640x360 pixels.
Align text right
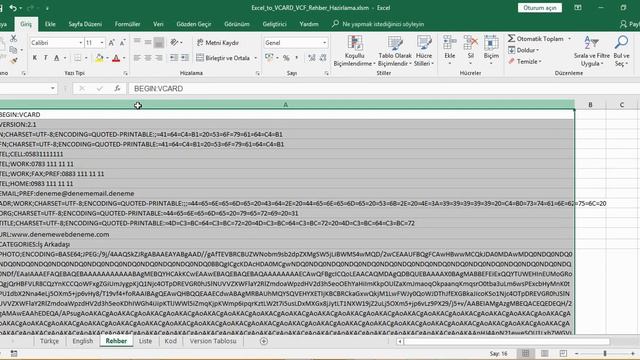click(x=159, y=58)
